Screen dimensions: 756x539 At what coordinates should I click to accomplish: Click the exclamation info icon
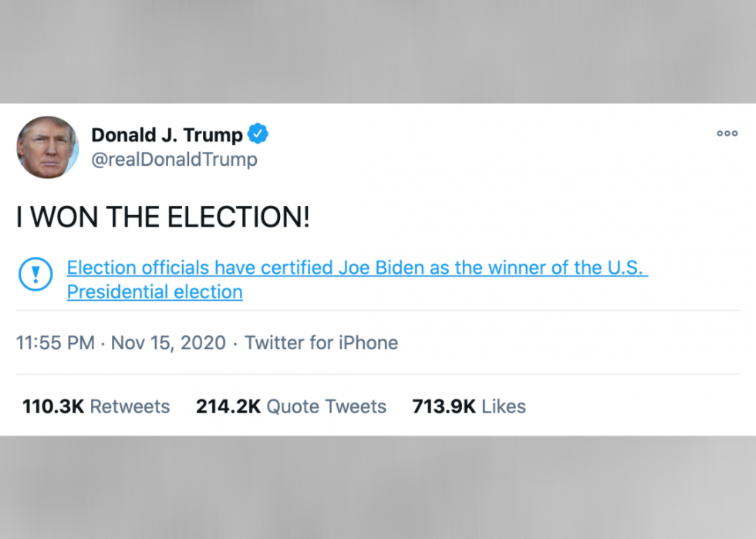click(x=35, y=275)
